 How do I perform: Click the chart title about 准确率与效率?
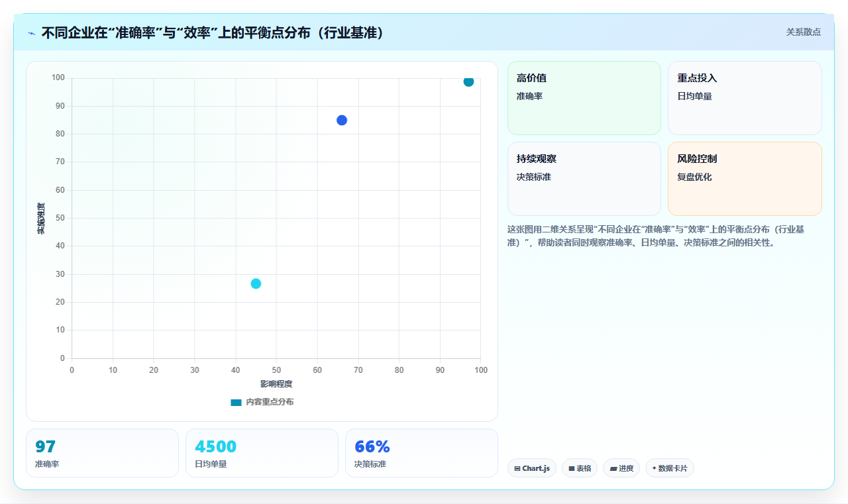click(x=213, y=32)
